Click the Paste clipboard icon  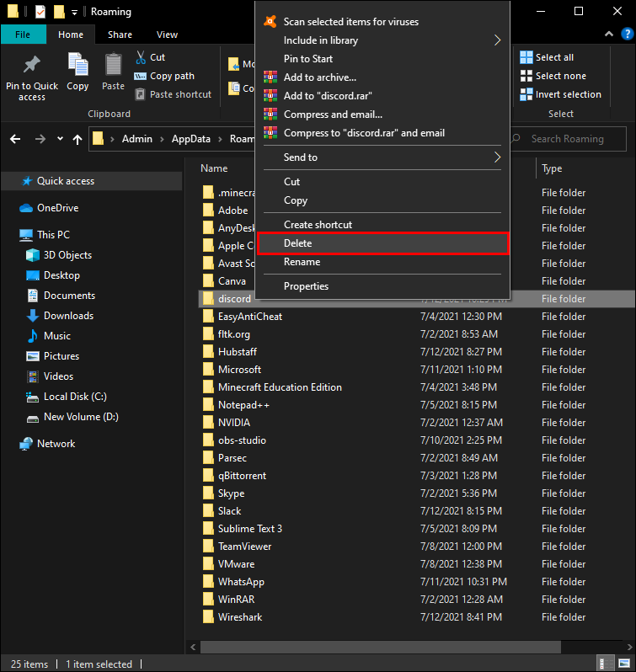113,64
